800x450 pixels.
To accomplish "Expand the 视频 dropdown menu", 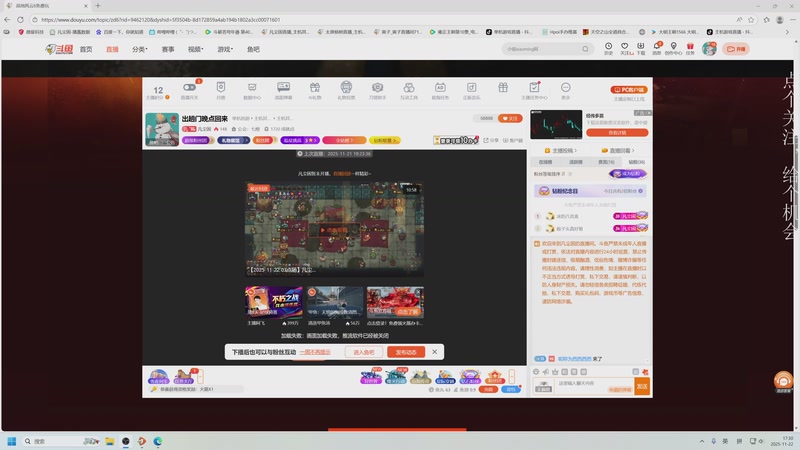I will pyautogui.click(x=195, y=49).
